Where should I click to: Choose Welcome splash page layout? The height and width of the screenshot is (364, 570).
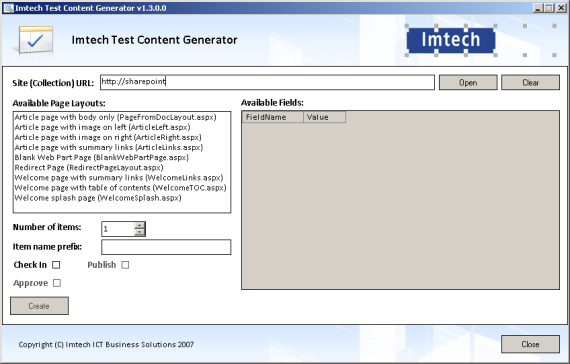tap(98, 198)
